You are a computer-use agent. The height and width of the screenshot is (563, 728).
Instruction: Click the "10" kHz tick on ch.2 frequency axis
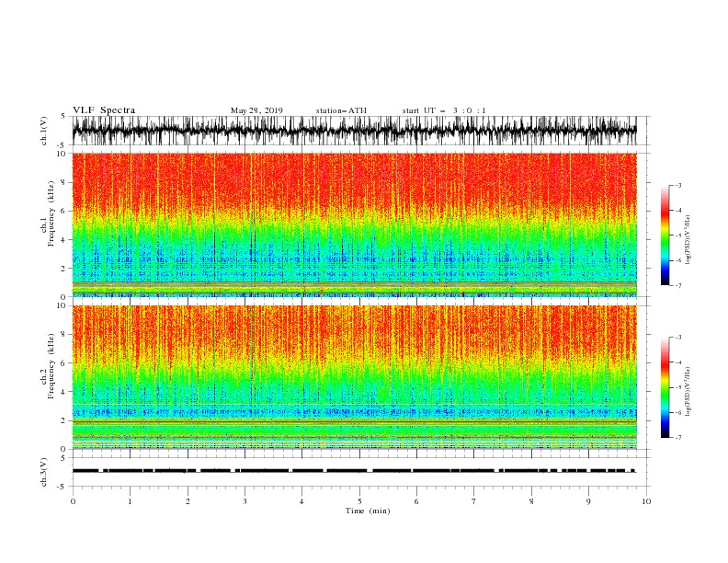(62, 305)
